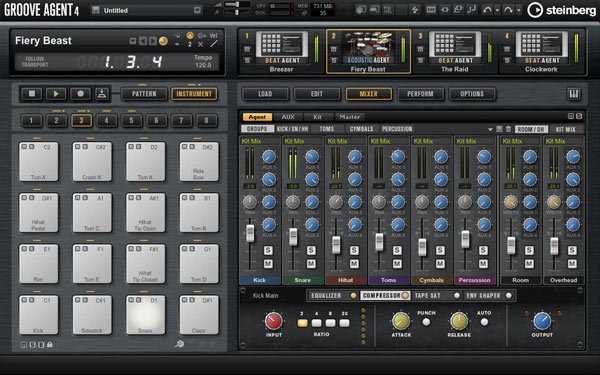Solo the Kick mixer channel

[268, 251]
